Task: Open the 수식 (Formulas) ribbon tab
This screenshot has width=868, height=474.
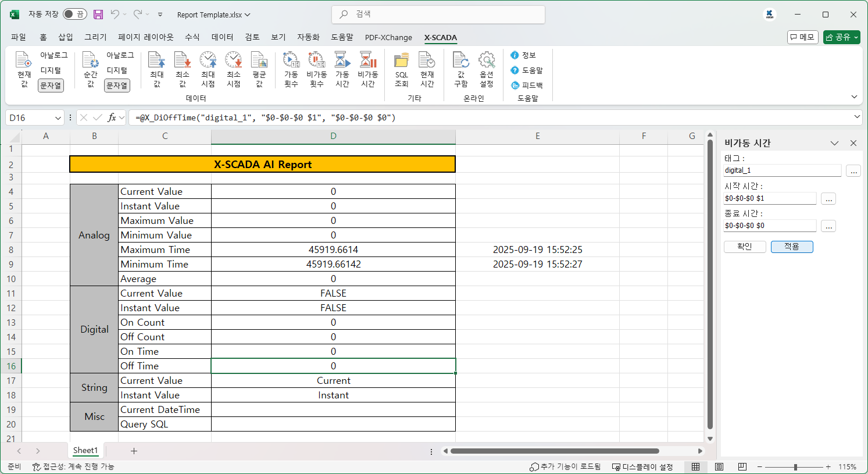Action: [192, 37]
